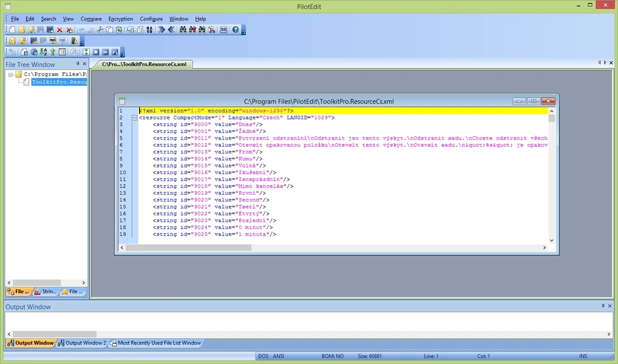618x364 pixels.
Task: Click the close all files icon
Action: (69, 30)
